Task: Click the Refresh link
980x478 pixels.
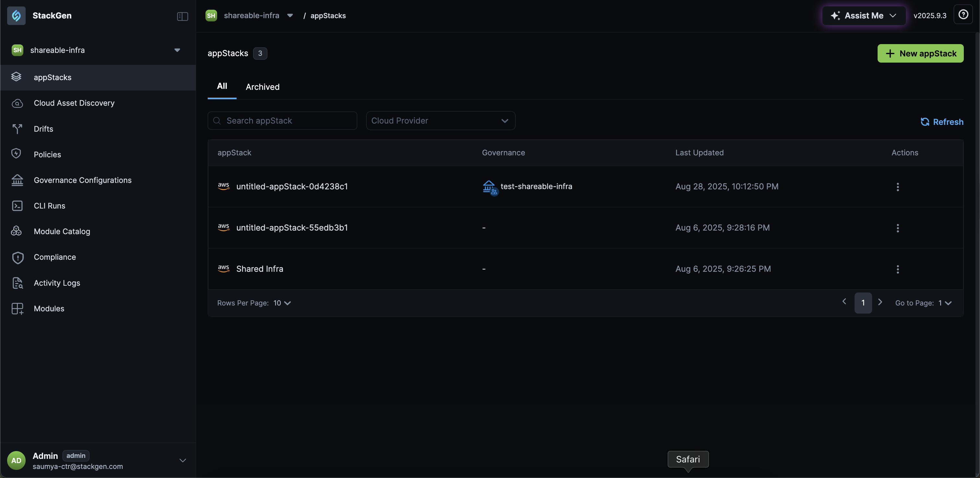Action: coord(941,122)
